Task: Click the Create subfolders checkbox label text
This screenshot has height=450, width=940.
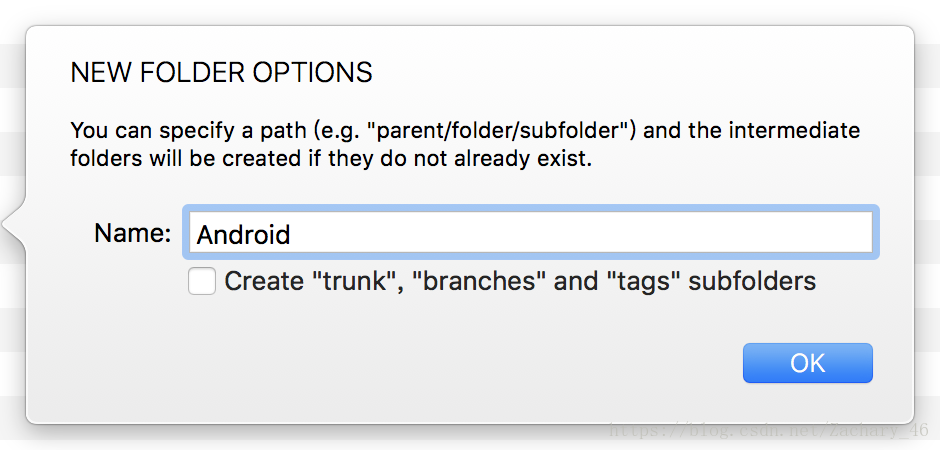Action: tap(520, 281)
